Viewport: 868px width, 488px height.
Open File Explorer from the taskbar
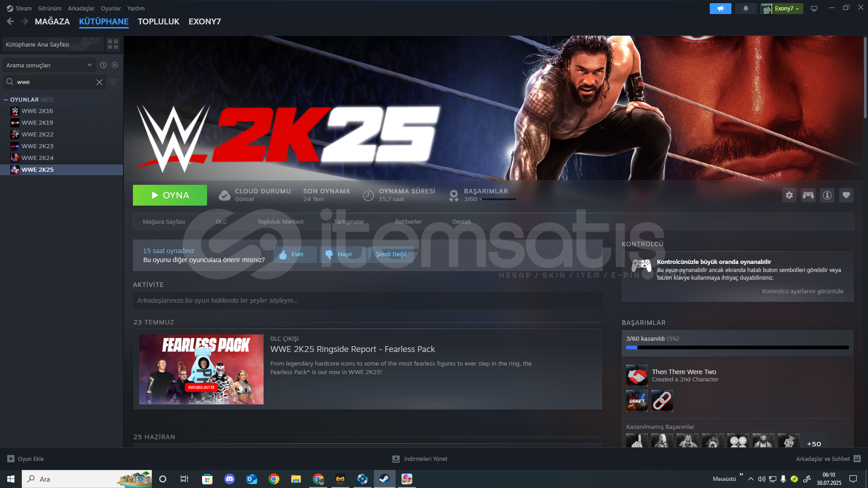coord(296,479)
